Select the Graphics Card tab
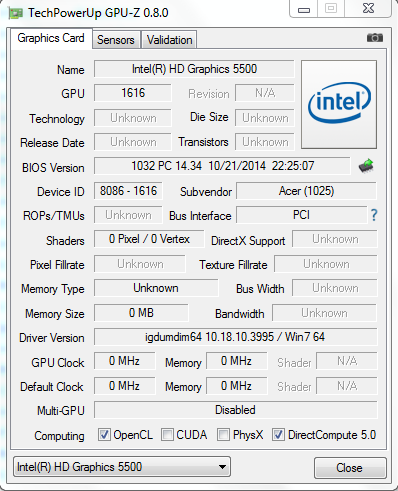 tap(51, 39)
